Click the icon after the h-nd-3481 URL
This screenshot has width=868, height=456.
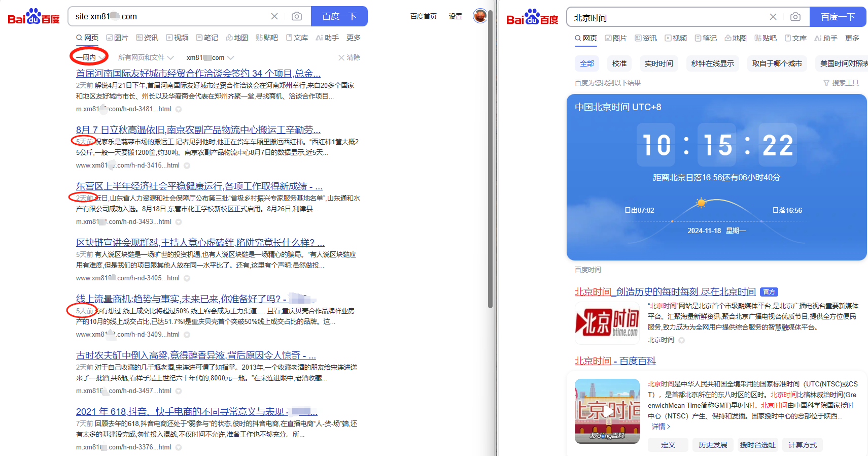tap(179, 109)
